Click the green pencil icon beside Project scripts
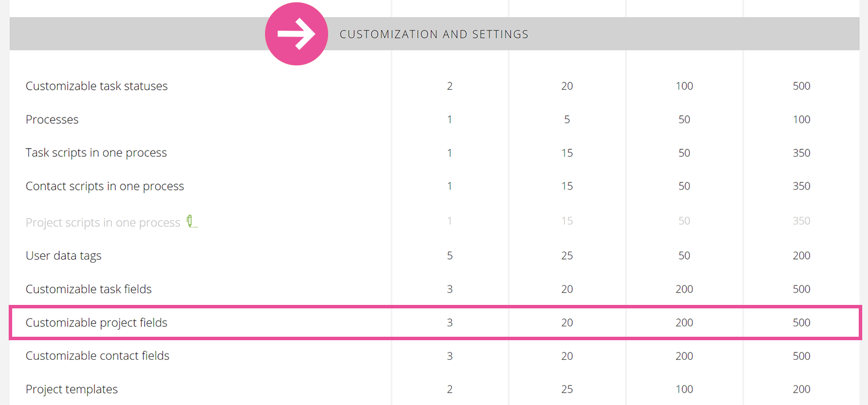The image size is (868, 405). (192, 222)
